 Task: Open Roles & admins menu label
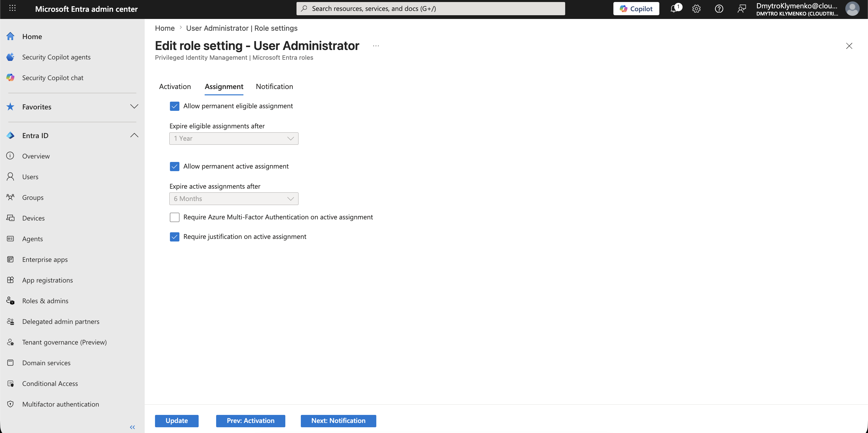[x=45, y=301]
